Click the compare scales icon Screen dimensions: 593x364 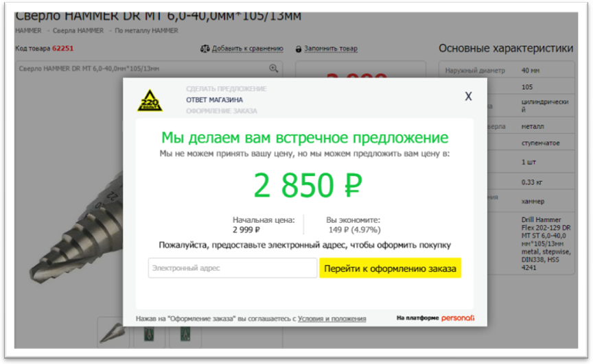(x=205, y=49)
